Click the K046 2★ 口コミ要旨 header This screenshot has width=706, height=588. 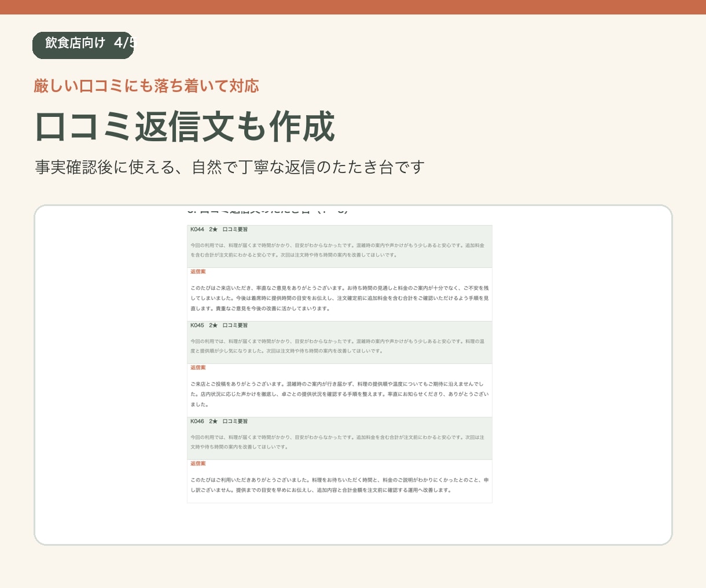(219, 421)
